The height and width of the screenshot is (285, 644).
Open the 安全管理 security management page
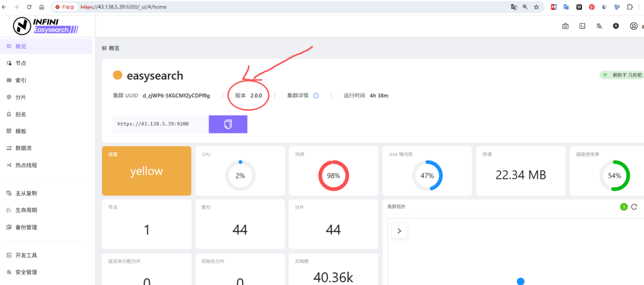point(46,272)
